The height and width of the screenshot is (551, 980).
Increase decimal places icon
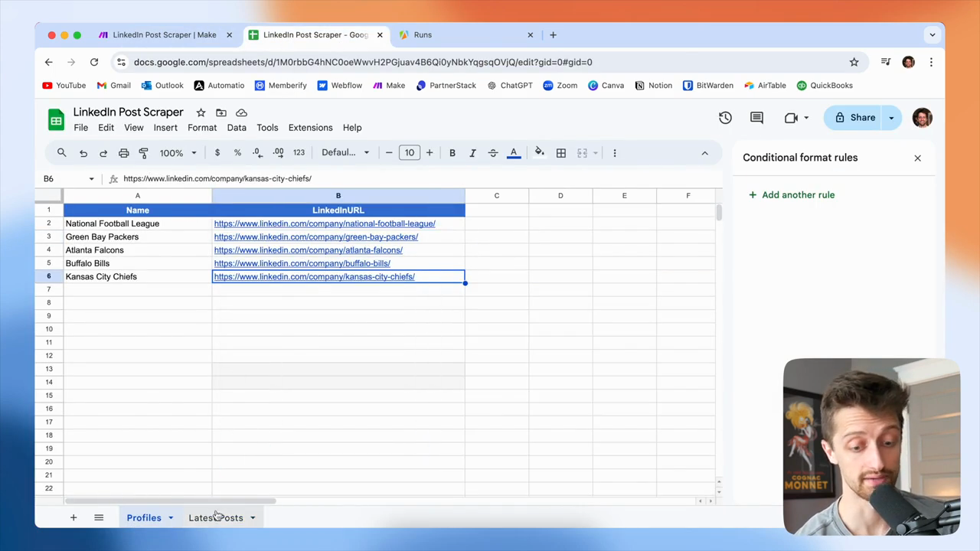point(278,153)
